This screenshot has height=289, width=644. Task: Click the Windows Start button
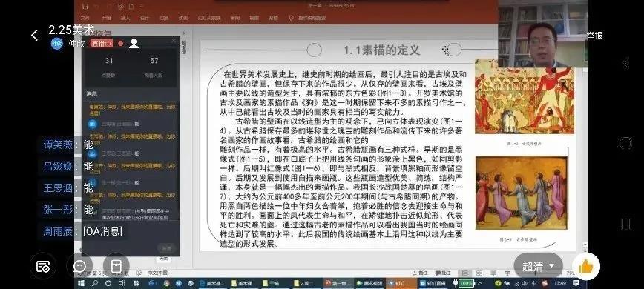click(81, 283)
